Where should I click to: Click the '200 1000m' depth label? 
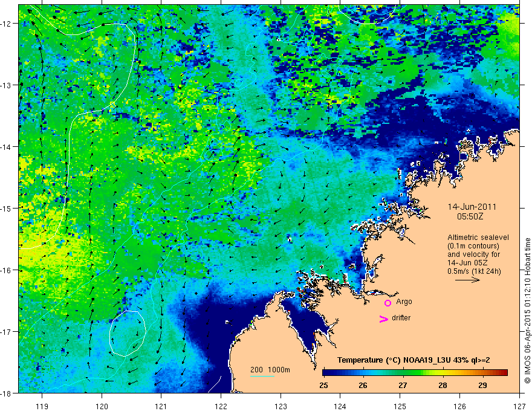point(270,370)
